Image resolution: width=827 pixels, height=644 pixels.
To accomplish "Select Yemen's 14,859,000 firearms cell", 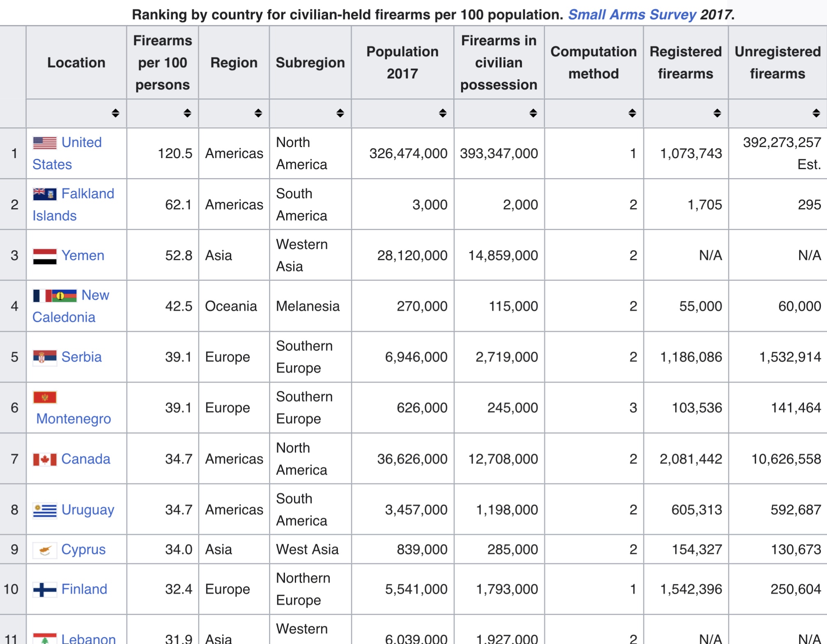I will click(499, 255).
